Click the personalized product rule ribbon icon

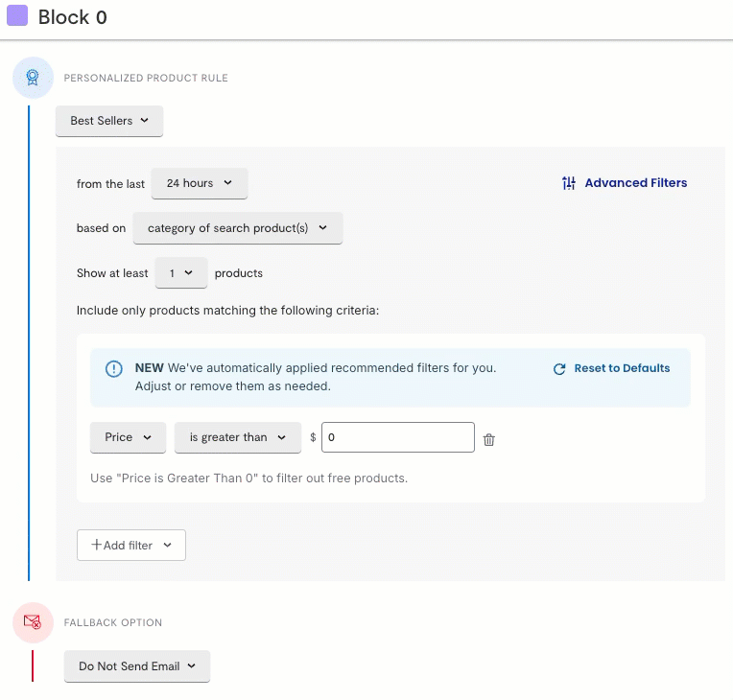coord(33,78)
